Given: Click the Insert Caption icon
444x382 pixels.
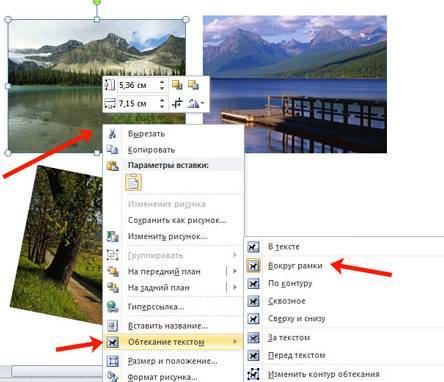Looking at the screenshot, I should (112, 325).
